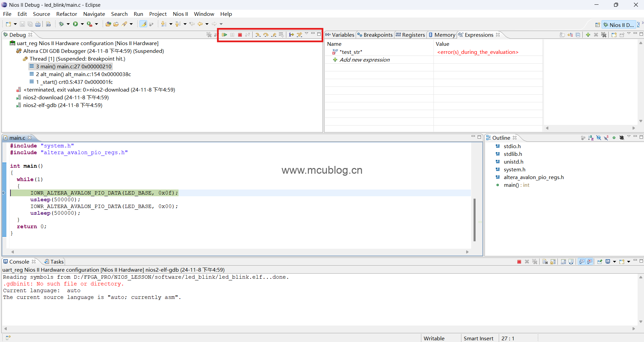Select altera_avalon_pio_regs.h in Outline

(x=530, y=177)
